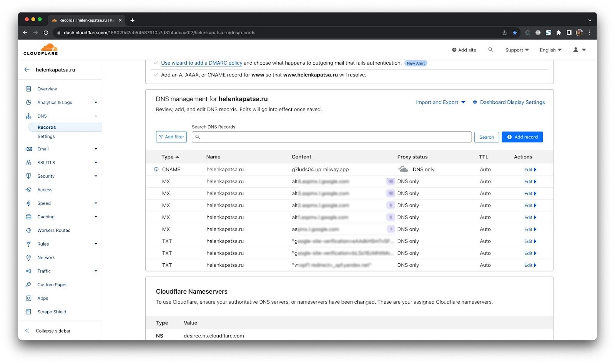Click the browser reload icon
This screenshot has width=615, height=364.
coord(46,33)
